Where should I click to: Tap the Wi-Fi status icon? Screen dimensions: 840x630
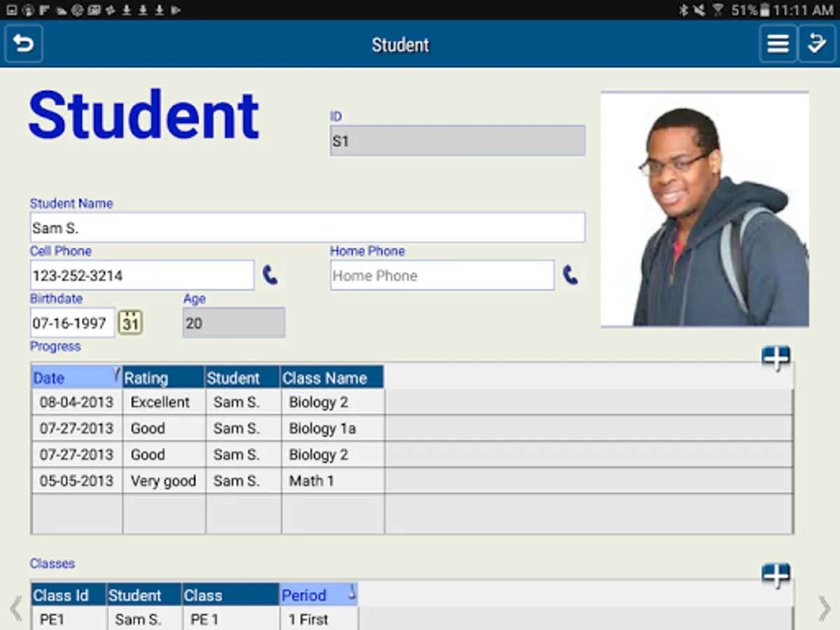pyautogui.click(x=719, y=10)
